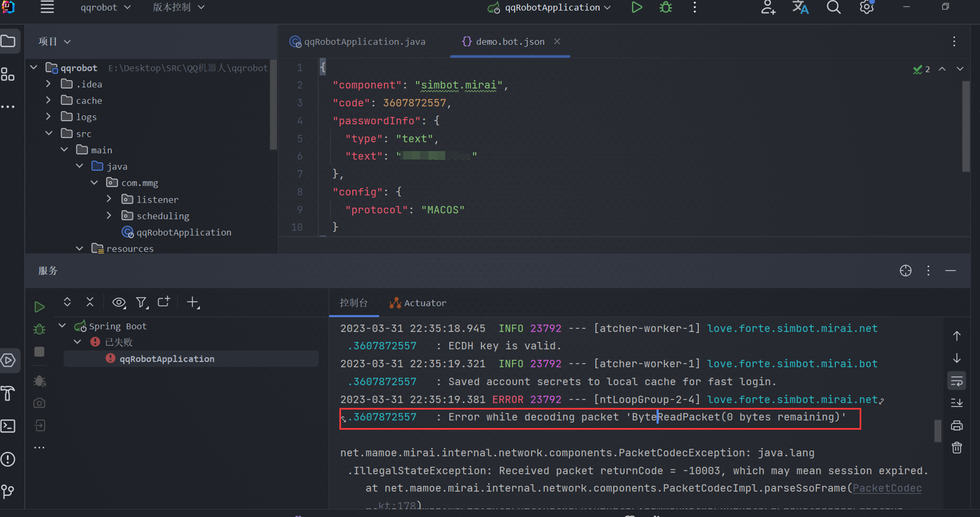Toggle soft-wrap in the console
The width and height of the screenshot is (980, 517).
click(x=956, y=382)
